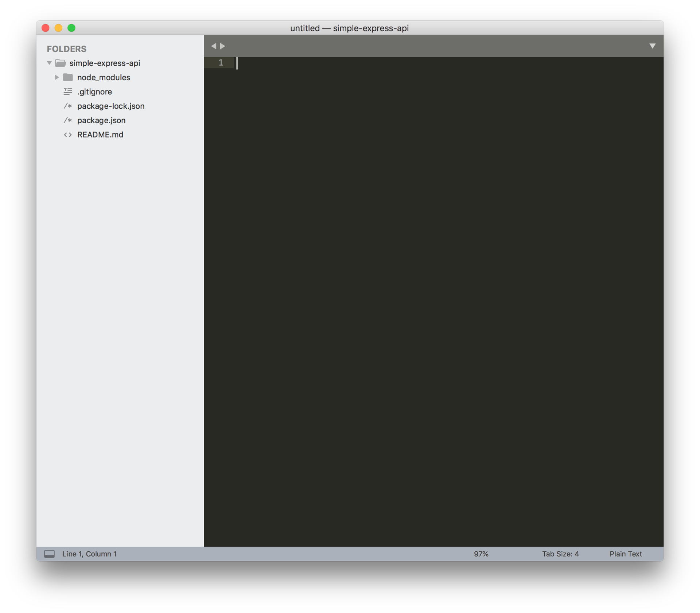Open README.md from the sidebar

click(100, 135)
